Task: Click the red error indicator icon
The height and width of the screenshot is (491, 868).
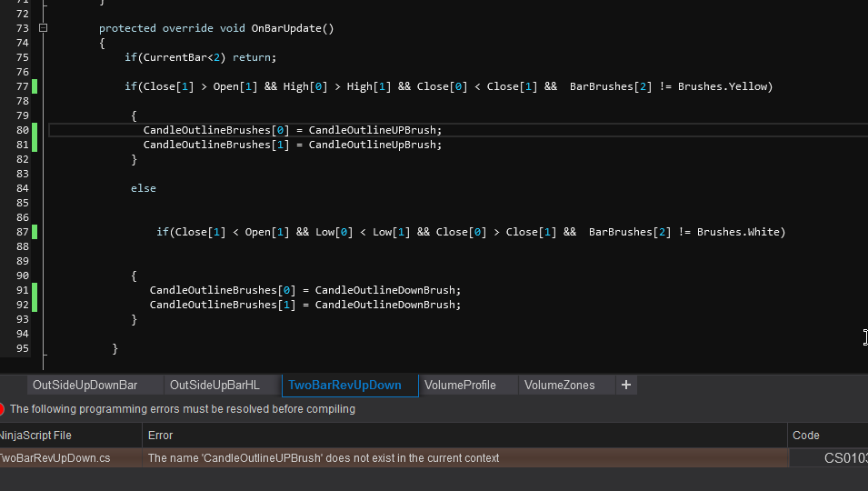Action: point(2,409)
